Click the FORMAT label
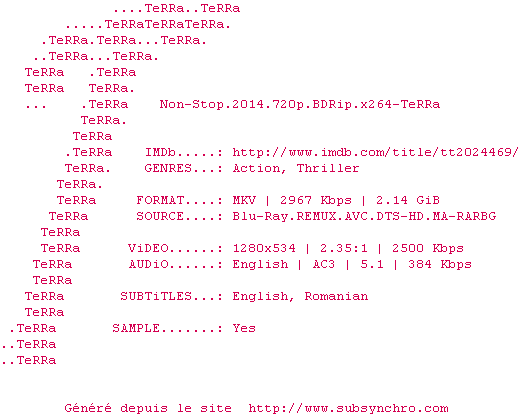Screen dimensions: 520x416 pos(160,200)
